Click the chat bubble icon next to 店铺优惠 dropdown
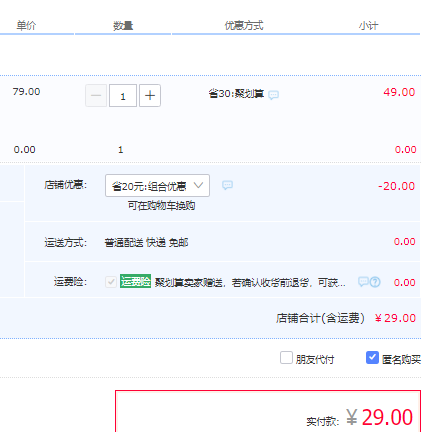 coord(227,185)
